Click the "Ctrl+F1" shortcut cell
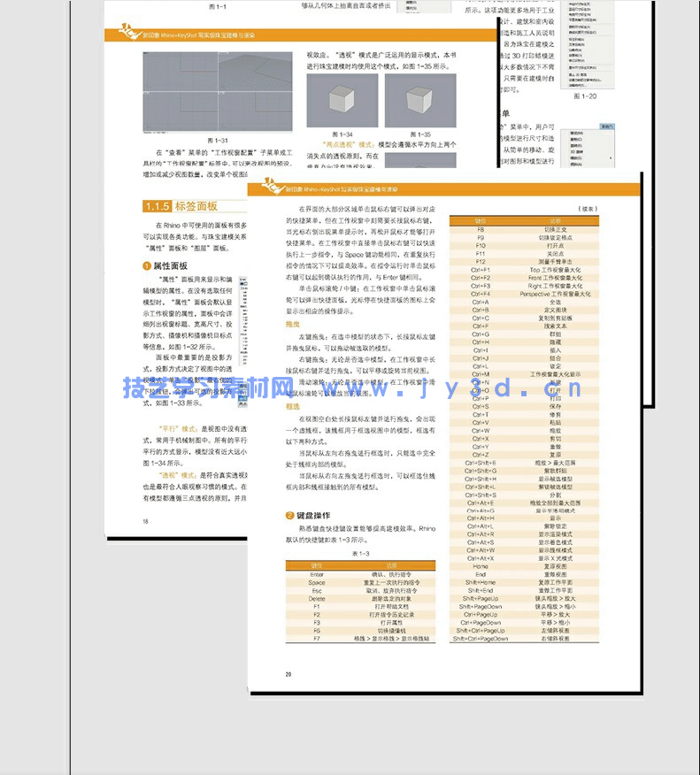The height and width of the screenshot is (775, 700). [481, 270]
